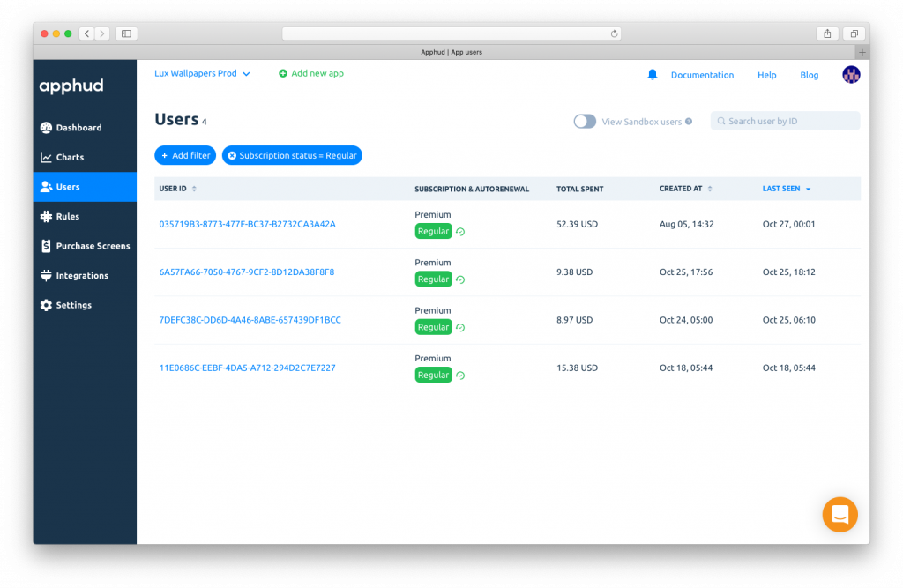Open the Help link
The height and width of the screenshot is (588, 903).
[x=766, y=75]
